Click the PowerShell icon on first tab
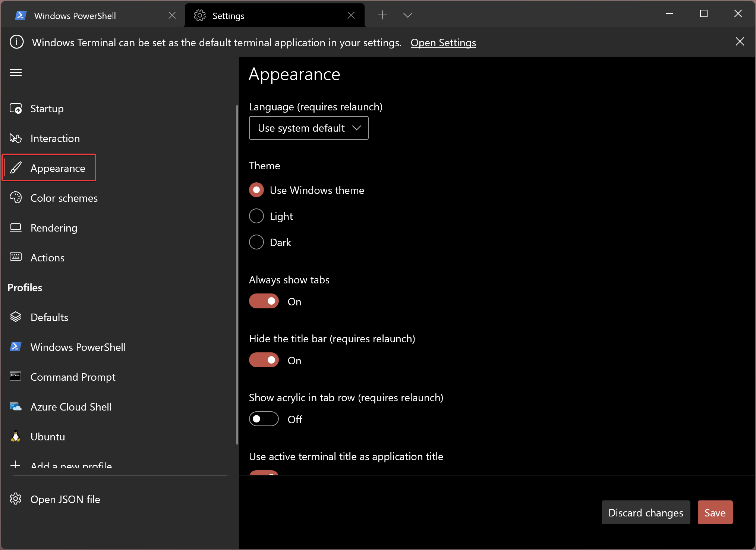This screenshot has width=756, height=550. click(21, 16)
